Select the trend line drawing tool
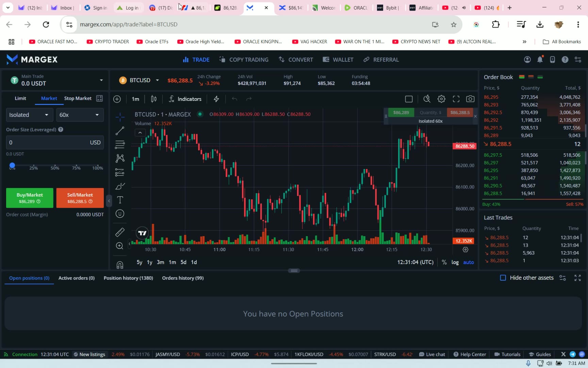The image size is (588, 368). point(120,131)
